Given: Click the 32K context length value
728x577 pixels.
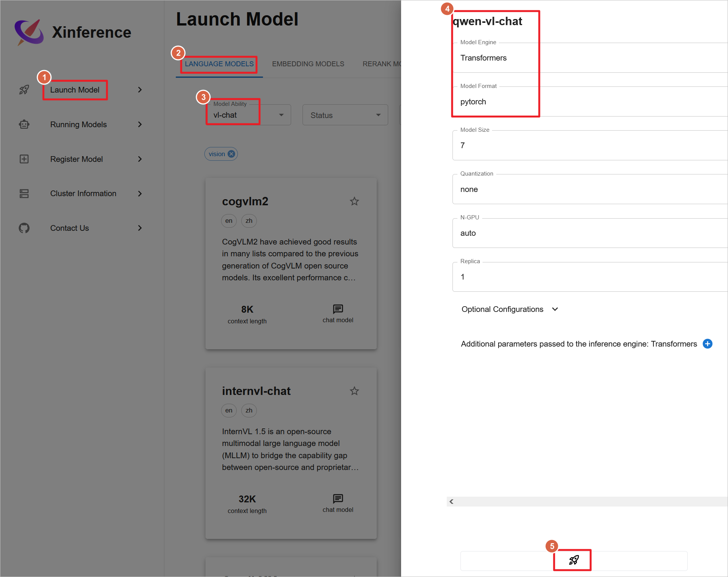Looking at the screenshot, I should click(x=247, y=499).
